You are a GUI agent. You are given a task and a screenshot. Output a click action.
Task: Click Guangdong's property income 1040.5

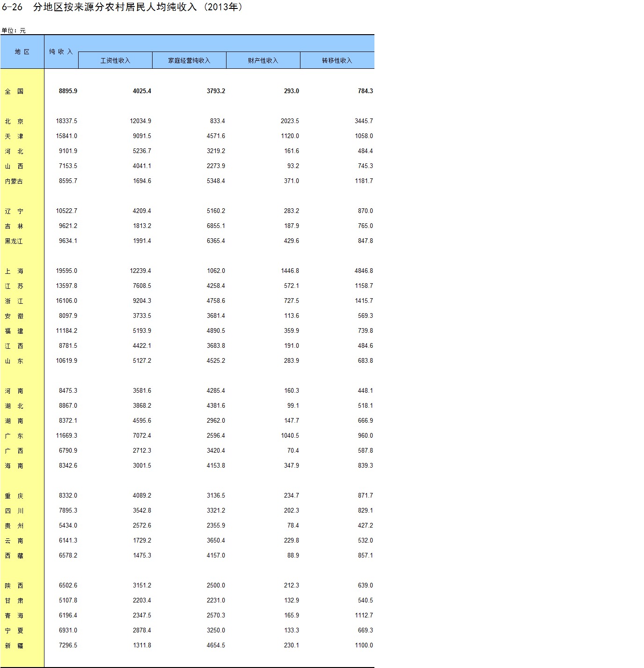pos(290,436)
